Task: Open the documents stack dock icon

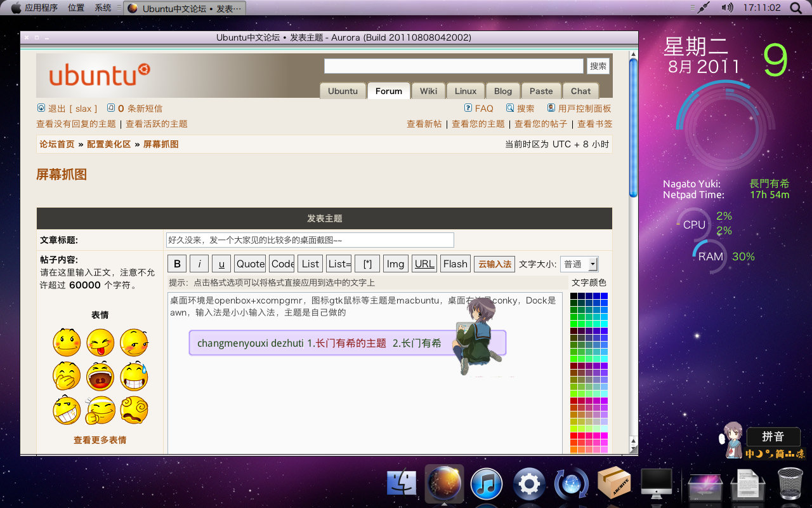Action: click(747, 485)
